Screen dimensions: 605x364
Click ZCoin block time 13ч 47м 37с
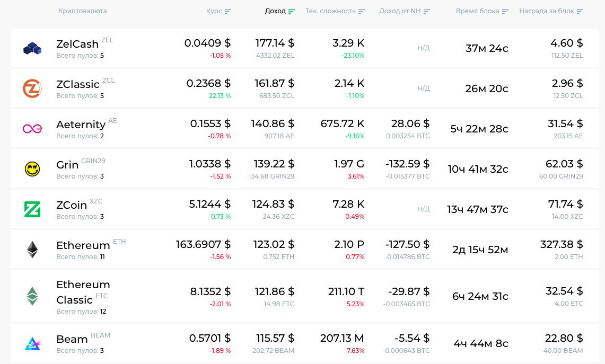(x=478, y=209)
